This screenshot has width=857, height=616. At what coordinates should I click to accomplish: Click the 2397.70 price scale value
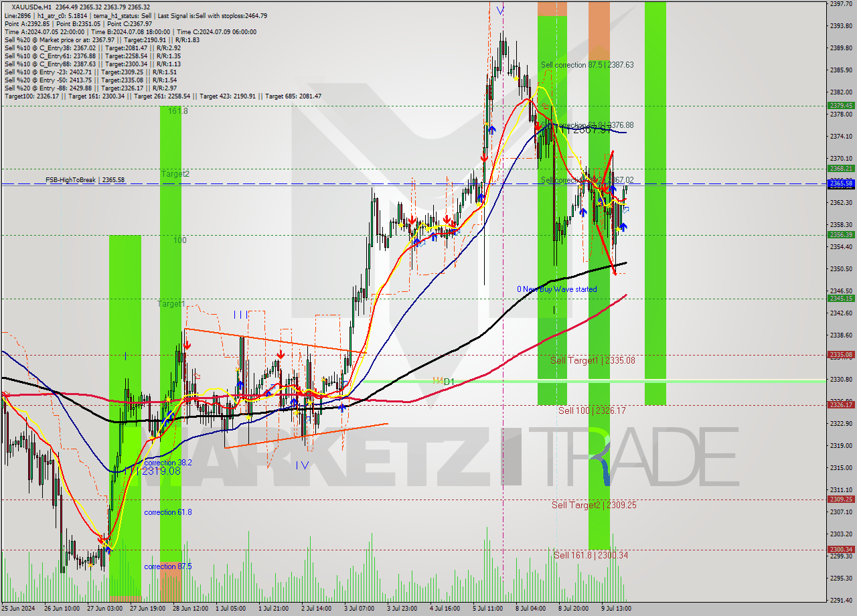[841, 3]
